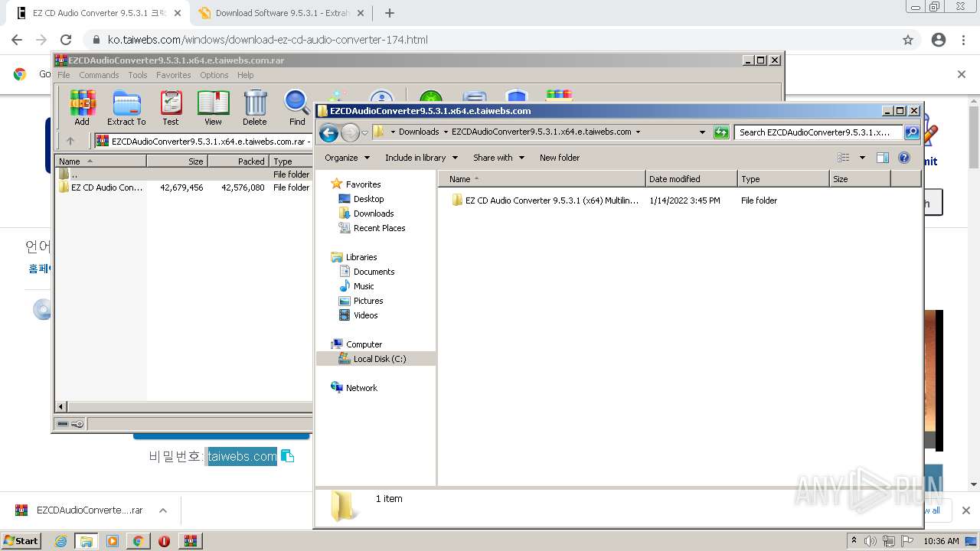Image resolution: width=980 pixels, height=551 pixels.
Task: Click the Delete trash icon in WinRAR
Action: [255, 107]
